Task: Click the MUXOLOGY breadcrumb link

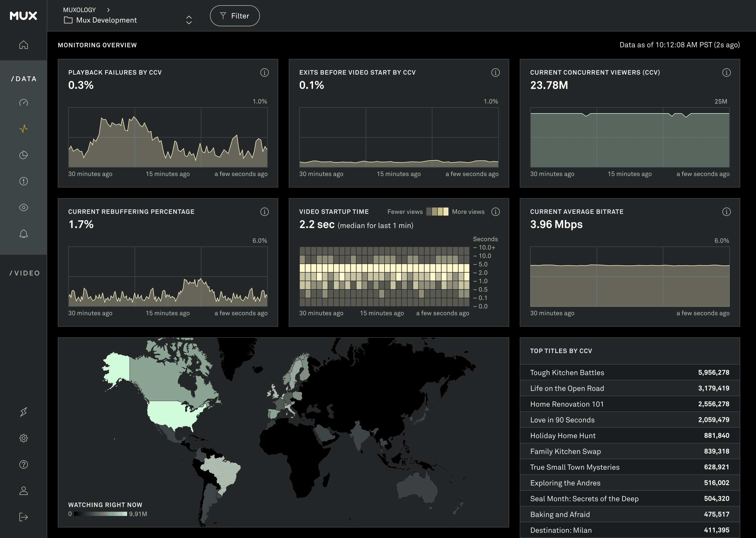Action: click(80, 9)
